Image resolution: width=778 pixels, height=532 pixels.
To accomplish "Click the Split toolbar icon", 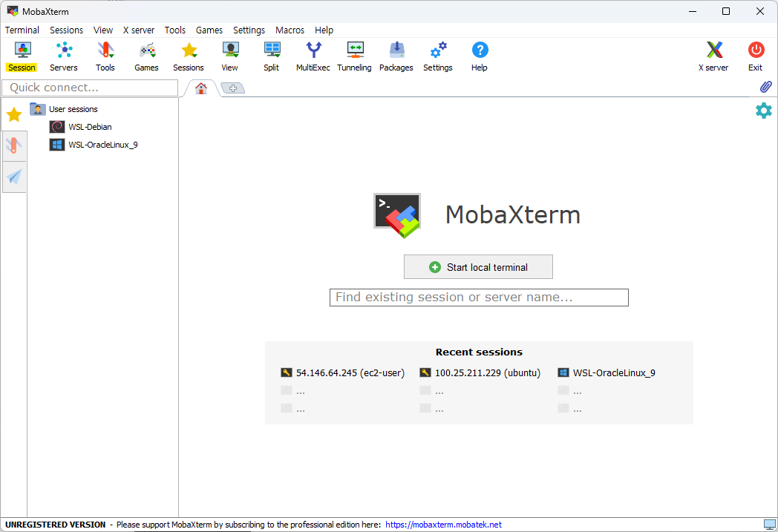I will click(272, 57).
